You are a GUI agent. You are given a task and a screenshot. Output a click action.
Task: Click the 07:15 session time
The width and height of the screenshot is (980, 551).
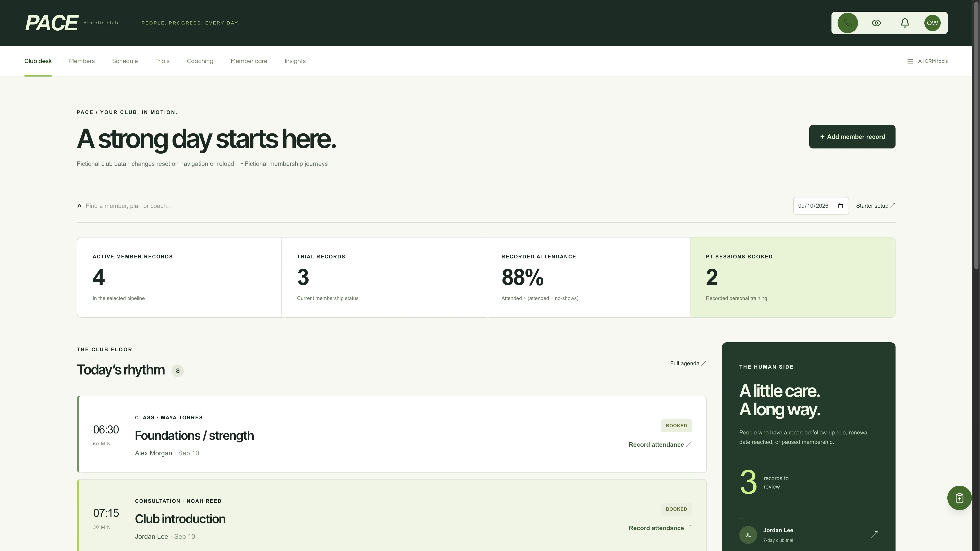point(106,513)
